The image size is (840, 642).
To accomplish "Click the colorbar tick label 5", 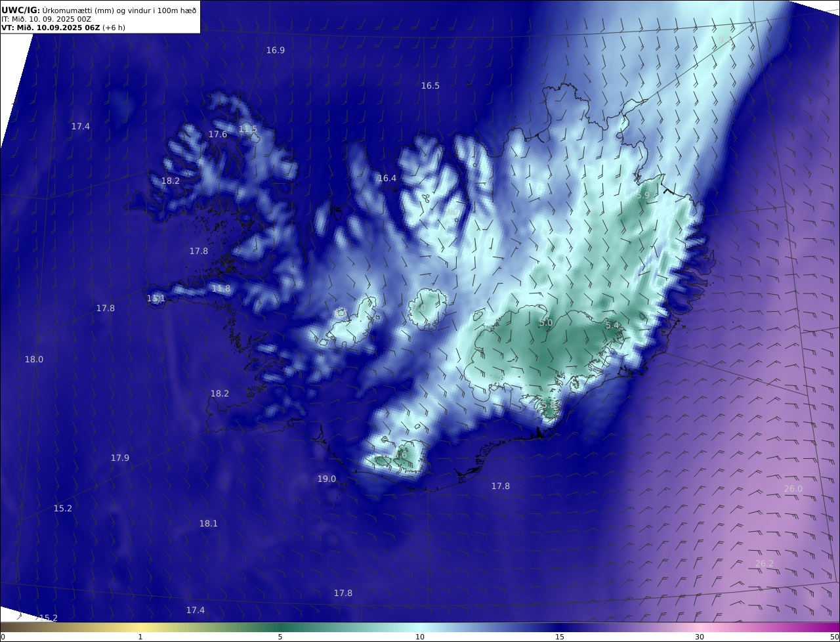I will click(x=280, y=637).
